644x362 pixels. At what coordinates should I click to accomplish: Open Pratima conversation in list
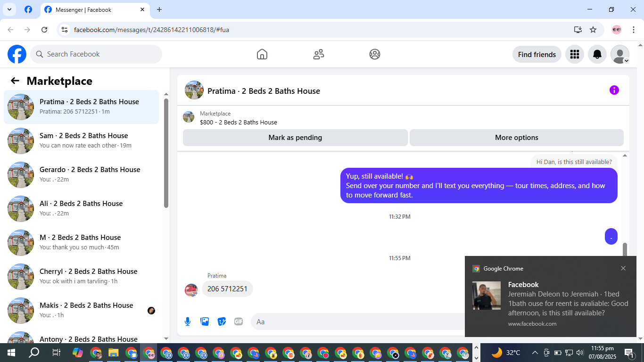[82, 107]
